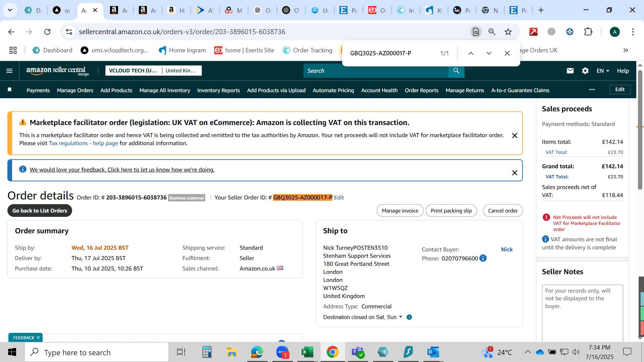
Task: Open the Home Ingram bookmark
Action: click(182, 50)
